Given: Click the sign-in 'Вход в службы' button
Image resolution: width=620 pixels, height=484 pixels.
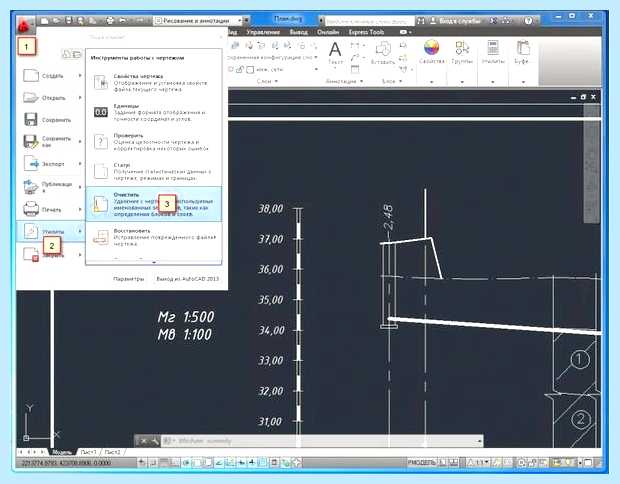Looking at the screenshot, I should [456, 21].
